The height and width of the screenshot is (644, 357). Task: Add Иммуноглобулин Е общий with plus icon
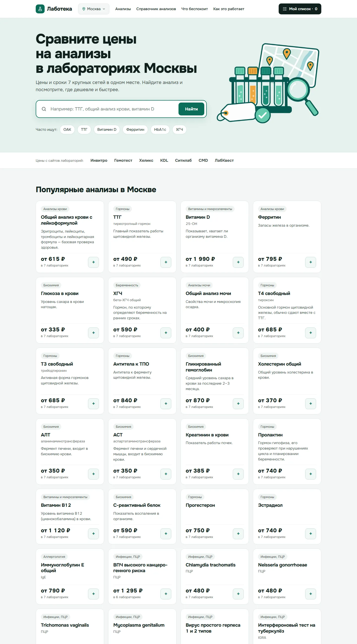[x=93, y=594]
